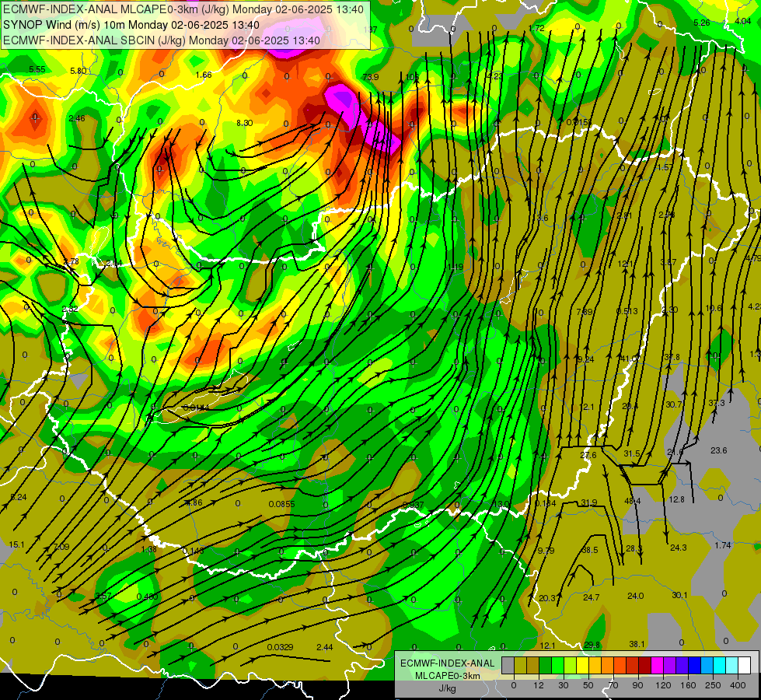Click the map value 15.1

pos(16,544)
